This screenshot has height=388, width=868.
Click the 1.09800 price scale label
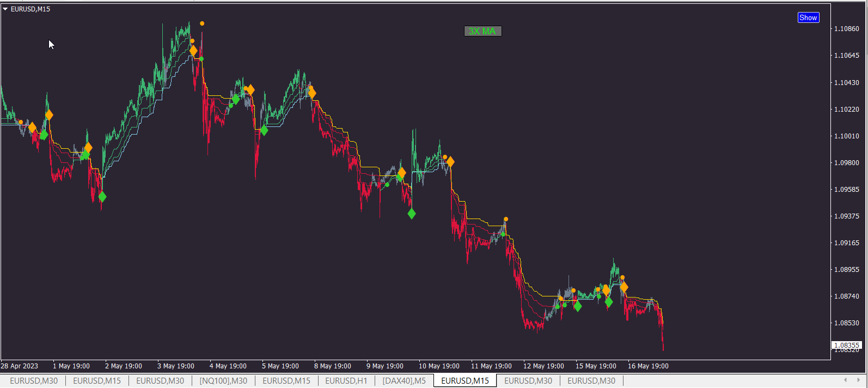(847, 163)
